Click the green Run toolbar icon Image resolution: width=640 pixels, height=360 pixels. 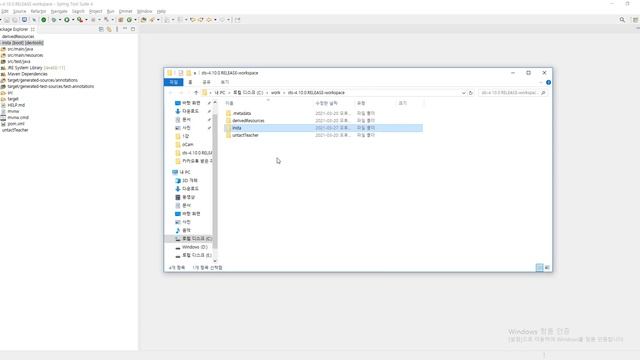pos(67,20)
